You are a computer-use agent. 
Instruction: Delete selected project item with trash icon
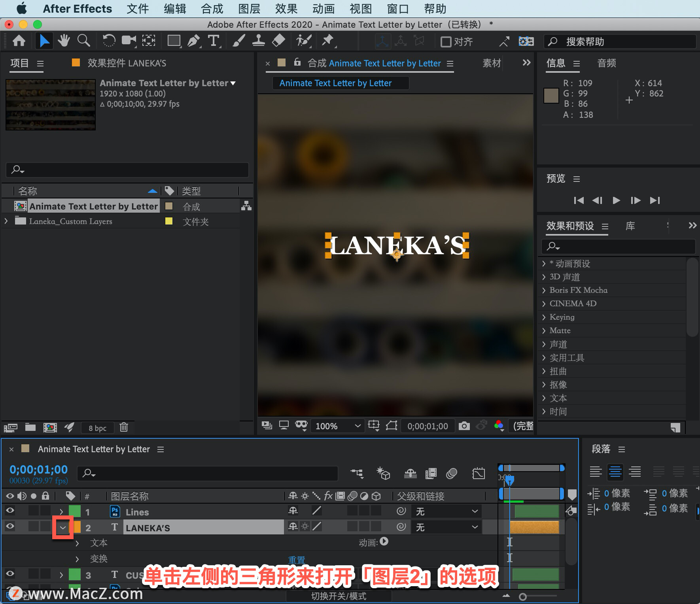[124, 427]
